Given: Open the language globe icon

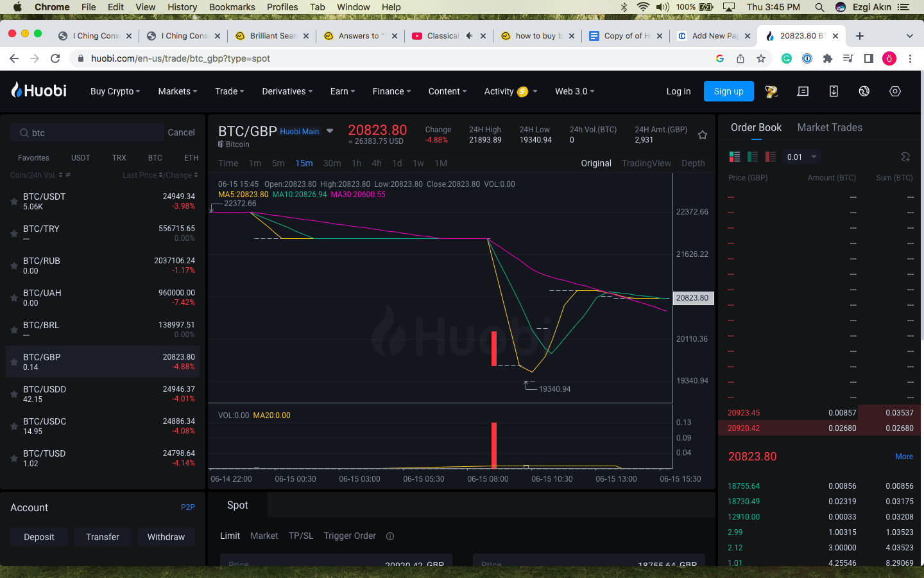Looking at the screenshot, I should [864, 91].
